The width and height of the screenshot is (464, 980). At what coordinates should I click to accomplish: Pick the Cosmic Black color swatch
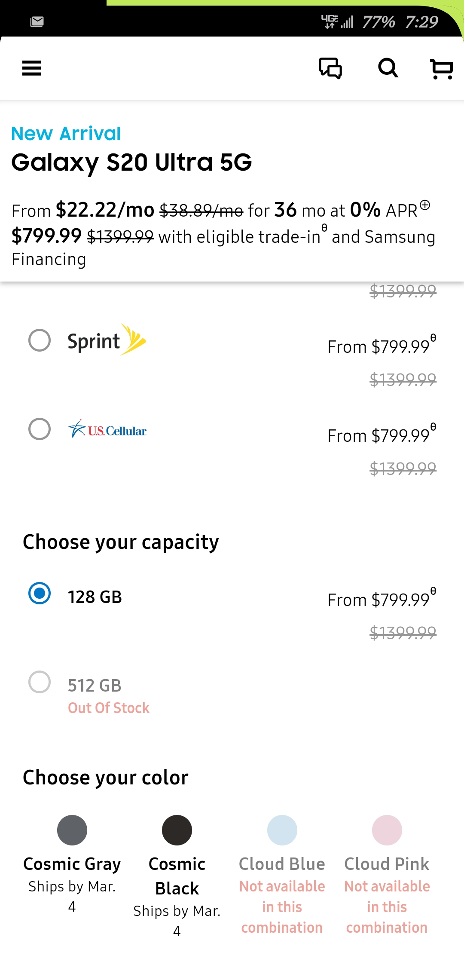177,830
